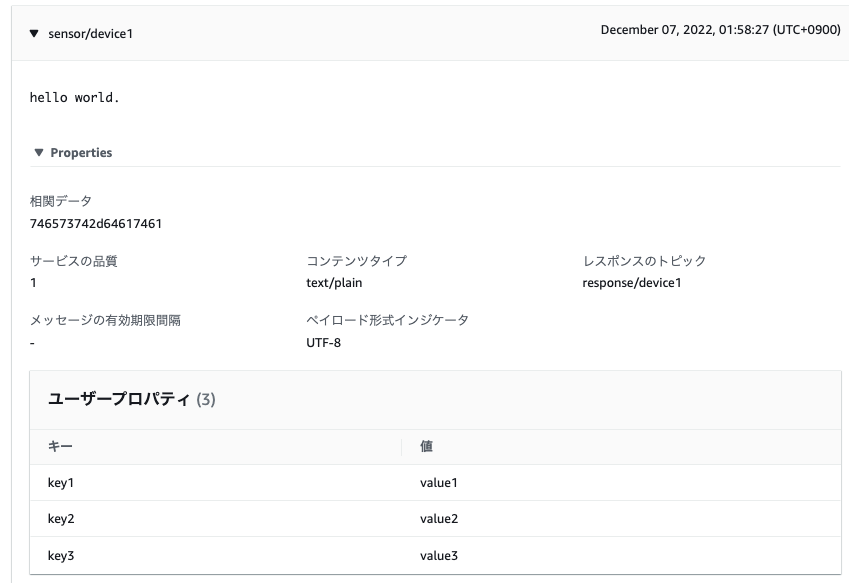Image resolution: width=849 pixels, height=583 pixels.
Task: Select the key1 row cell
Action: pos(61,483)
